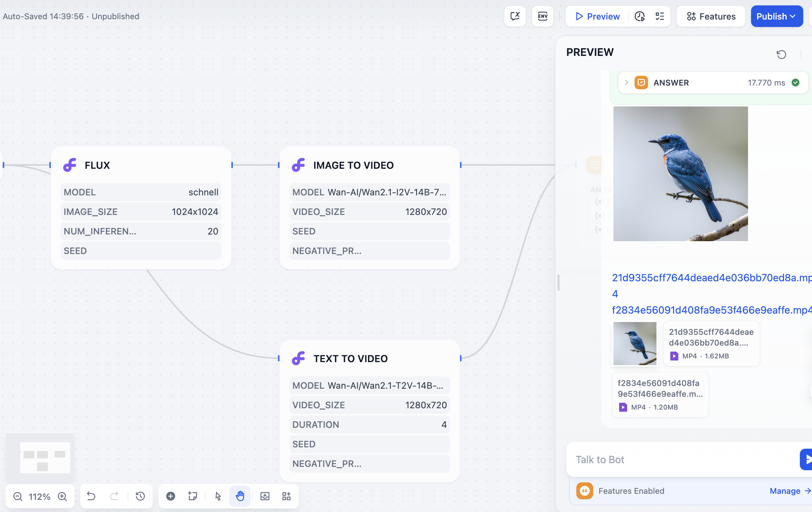The image size is (812, 512).
Task: Open the Features panel
Action: coord(711,16)
